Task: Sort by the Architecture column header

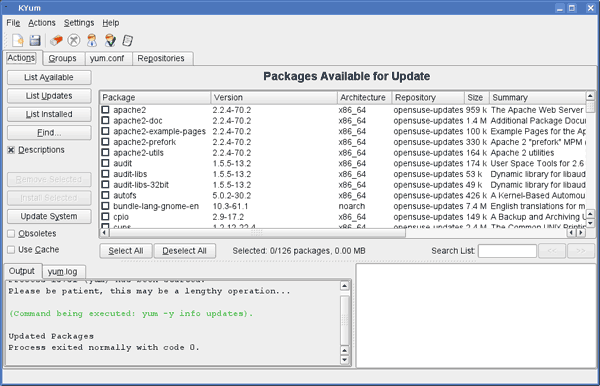Action: point(364,98)
